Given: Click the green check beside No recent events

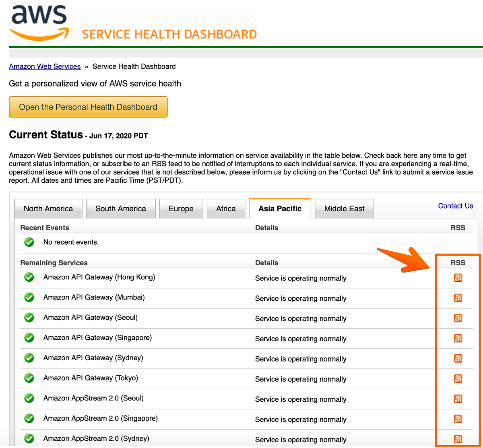Looking at the screenshot, I should 29,242.
